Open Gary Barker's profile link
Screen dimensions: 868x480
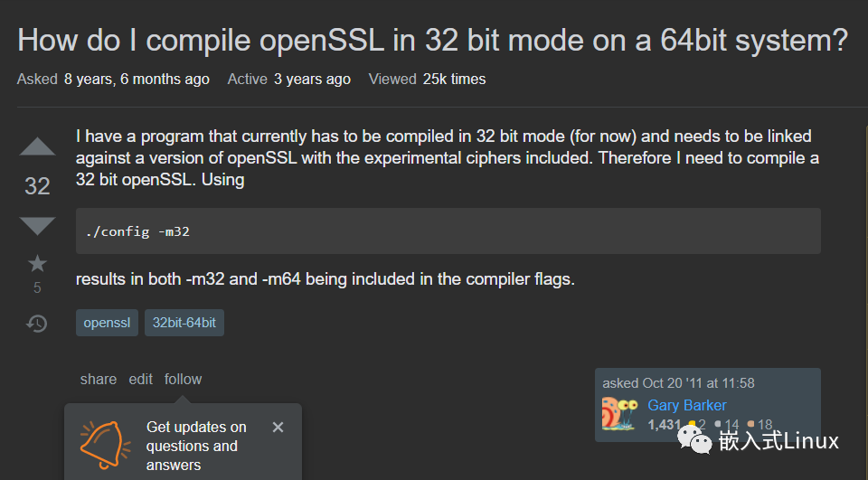[x=687, y=405]
